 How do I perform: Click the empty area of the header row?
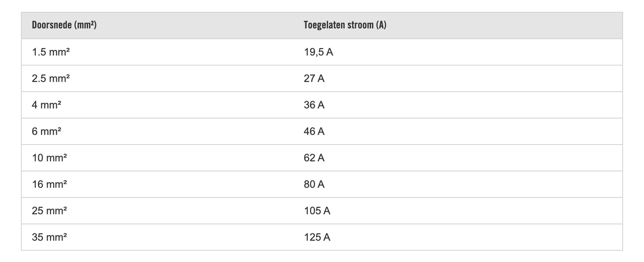512,25
